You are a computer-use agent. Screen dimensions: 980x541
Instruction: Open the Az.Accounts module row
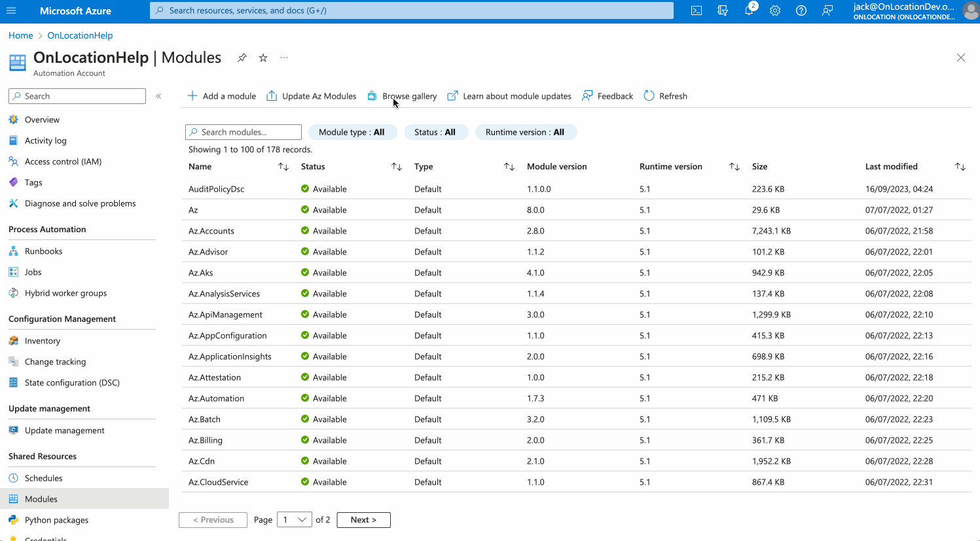point(576,231)
